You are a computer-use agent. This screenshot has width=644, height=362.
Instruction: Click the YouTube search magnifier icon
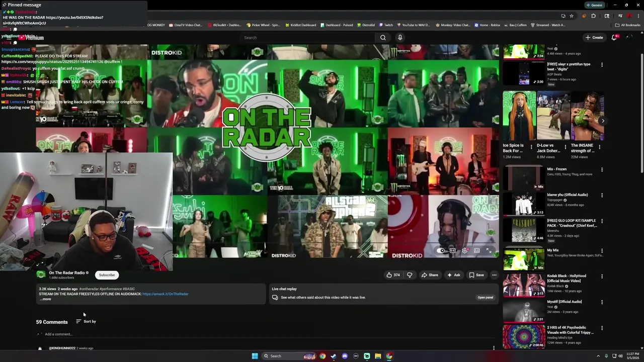click(383, 38)
